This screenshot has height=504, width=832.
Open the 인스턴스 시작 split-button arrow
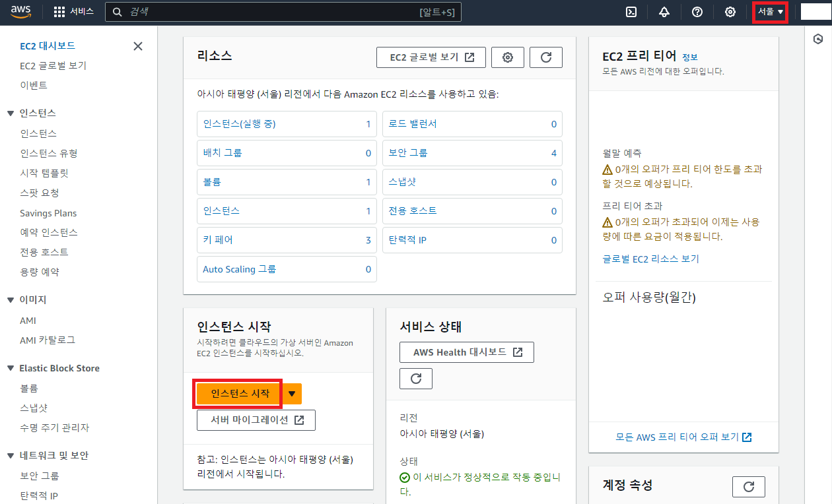point(292,394)
